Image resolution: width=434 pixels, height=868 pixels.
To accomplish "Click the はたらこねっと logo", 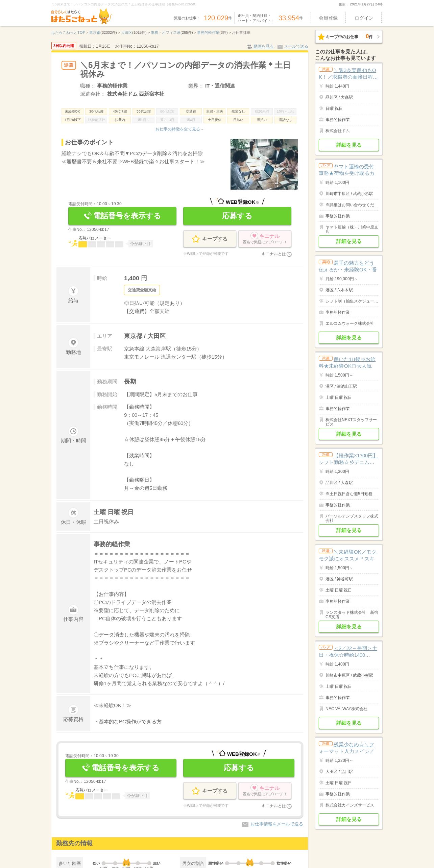I will [x=81, y=16].
